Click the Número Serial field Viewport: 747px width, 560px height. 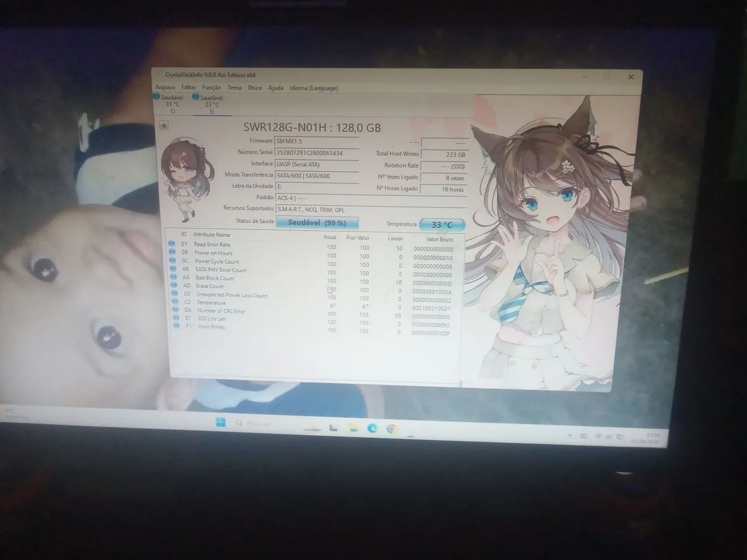[316, 153]
